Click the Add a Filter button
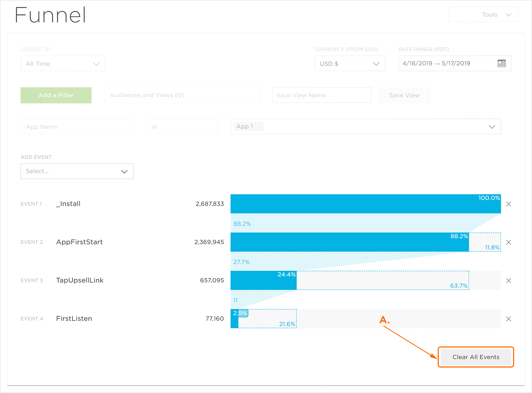 (56, 95)
